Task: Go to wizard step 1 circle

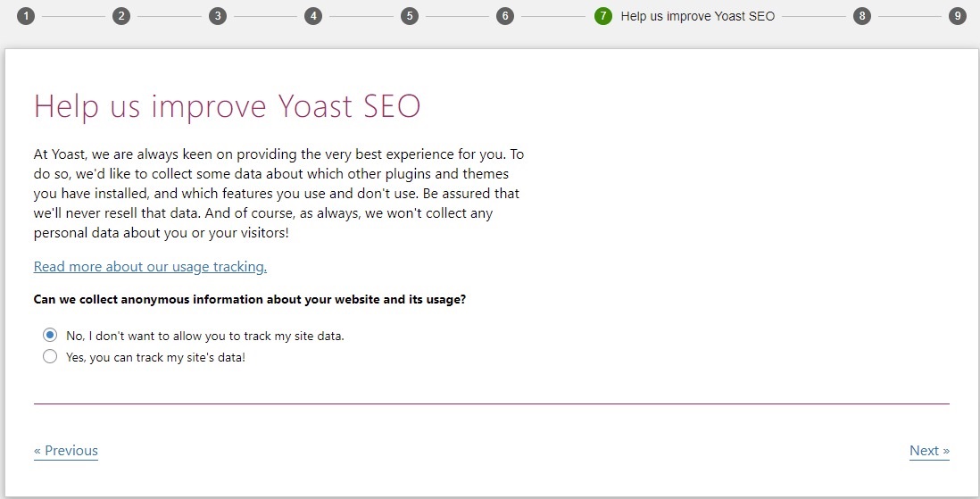Action: coord(26,16)
